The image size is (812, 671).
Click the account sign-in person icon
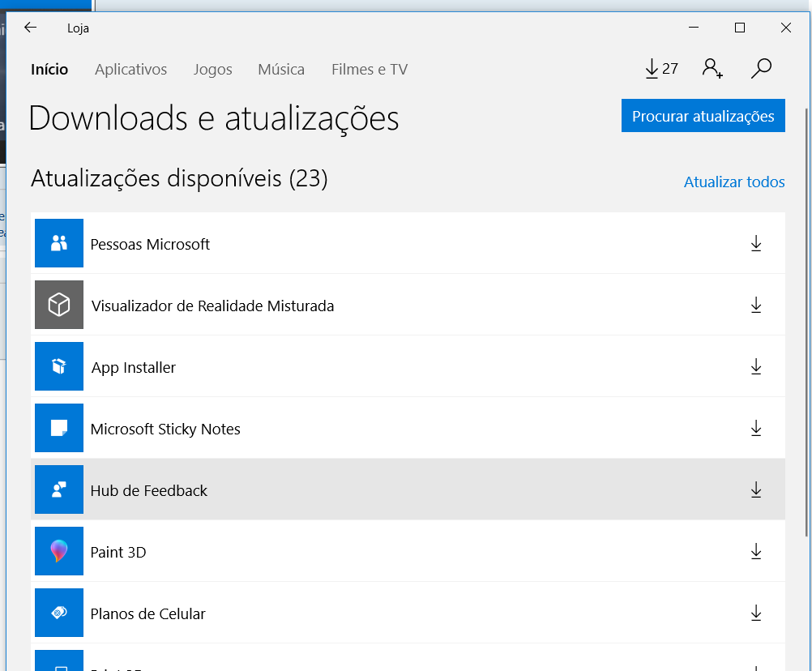click(x=712, y=69)
